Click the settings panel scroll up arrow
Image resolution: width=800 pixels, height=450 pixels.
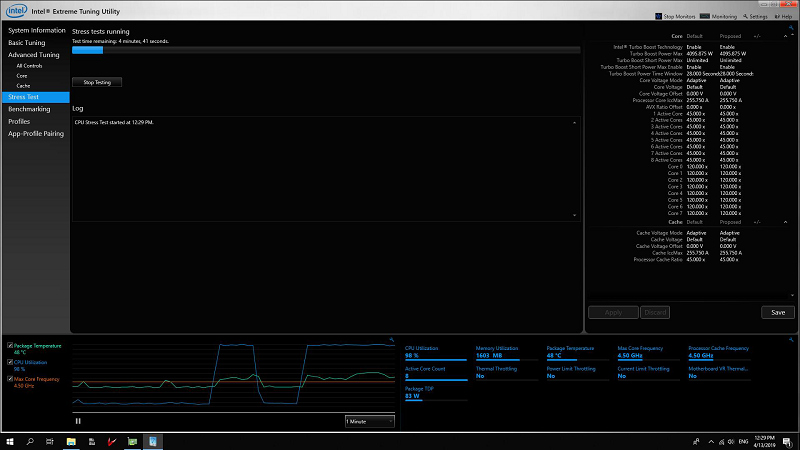pos(792,35)
